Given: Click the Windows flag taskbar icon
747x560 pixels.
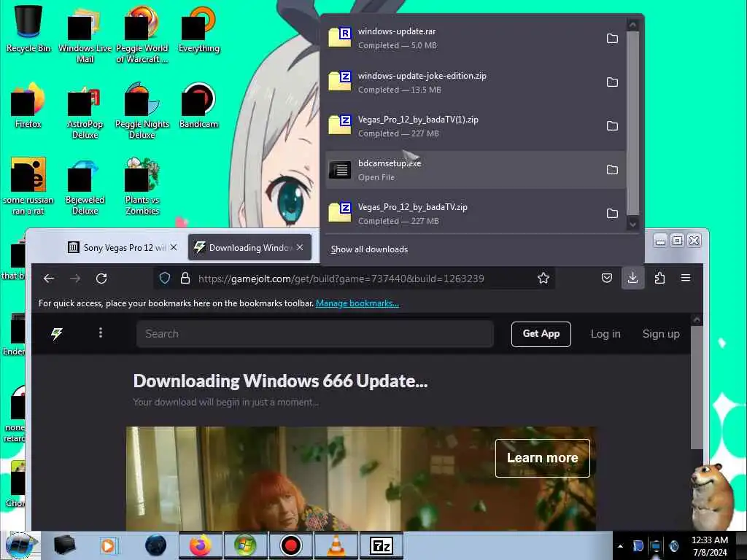Looking at the screenshot, I should pos(245,545).
